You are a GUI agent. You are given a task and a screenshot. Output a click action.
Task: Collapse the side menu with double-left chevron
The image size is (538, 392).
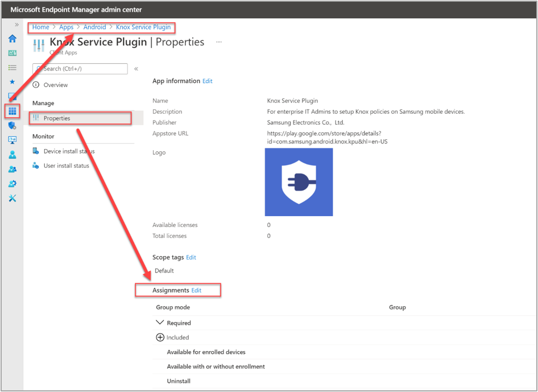[x=136, y=69]
